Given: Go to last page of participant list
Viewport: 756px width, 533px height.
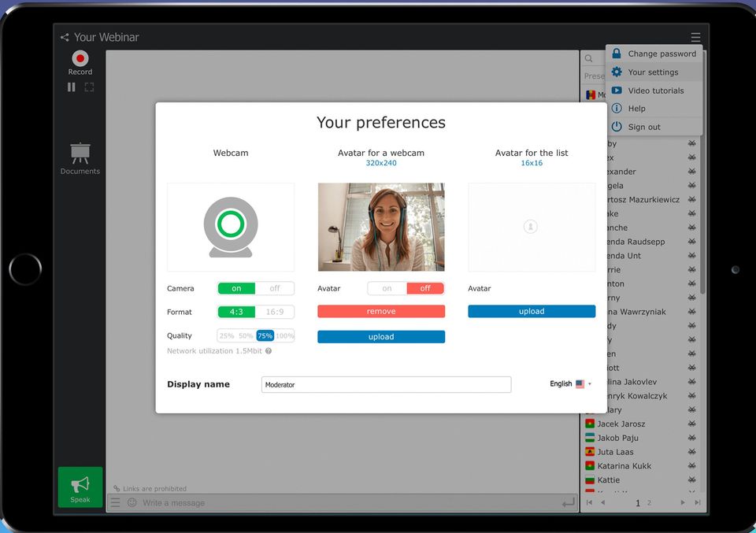Looking at the screenshot, I should [x=697, y=502].
